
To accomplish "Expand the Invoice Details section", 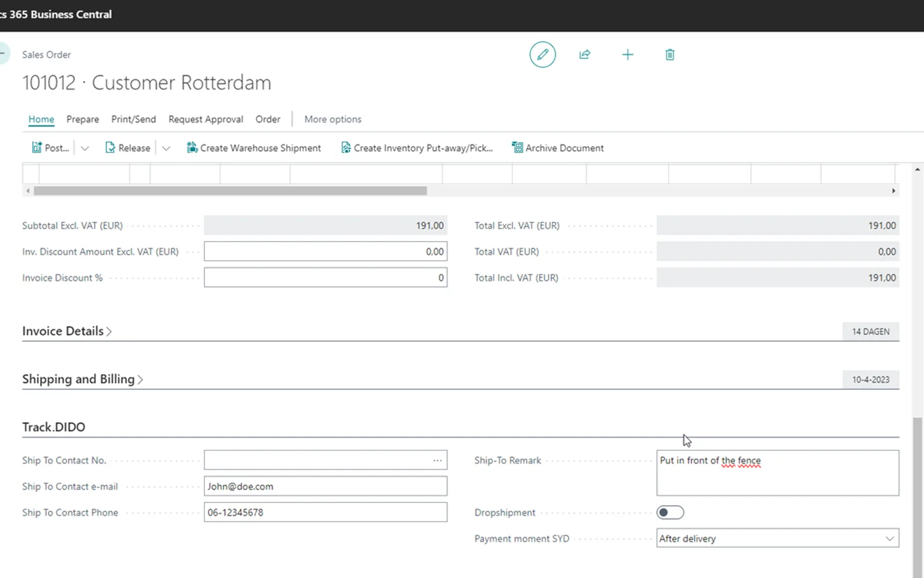I will [67, 331].
